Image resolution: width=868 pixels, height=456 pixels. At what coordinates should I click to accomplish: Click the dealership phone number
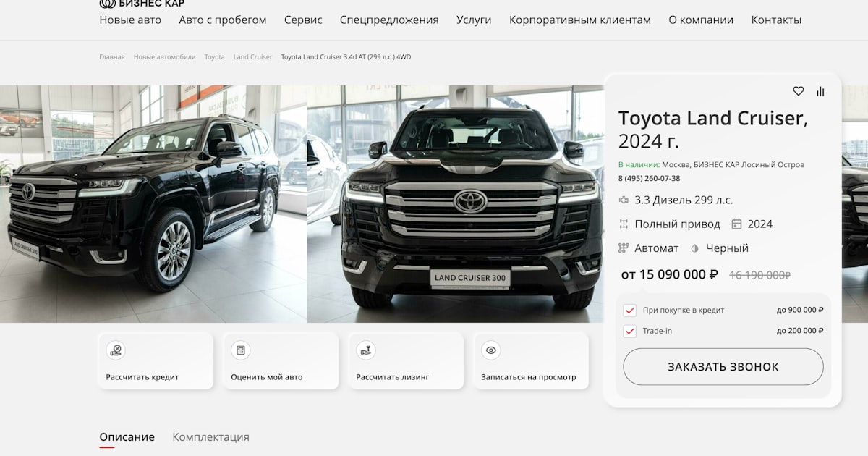(x=649, y=179)
